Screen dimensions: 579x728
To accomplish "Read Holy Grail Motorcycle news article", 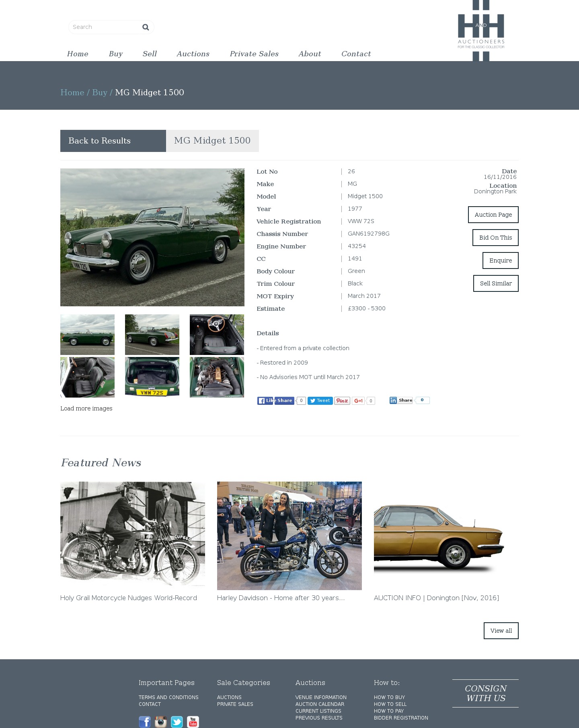I will tap(129, 598).
